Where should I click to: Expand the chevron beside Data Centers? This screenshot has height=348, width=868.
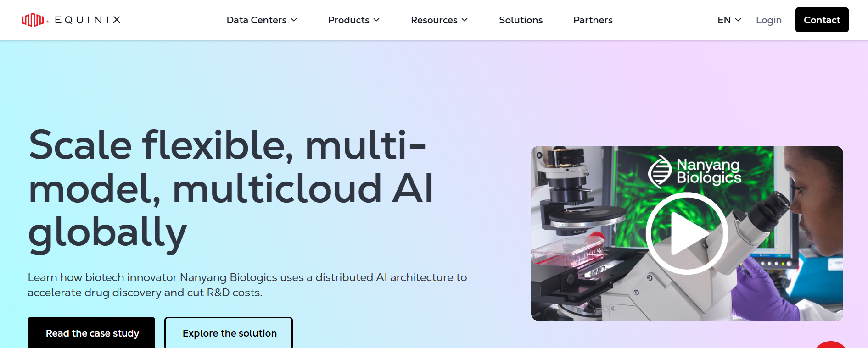(294, 20)
